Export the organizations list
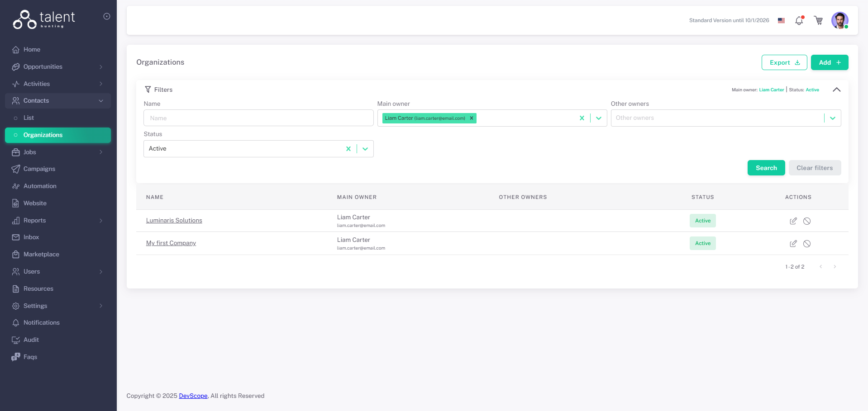868x411 pixels. click(784, 62)
